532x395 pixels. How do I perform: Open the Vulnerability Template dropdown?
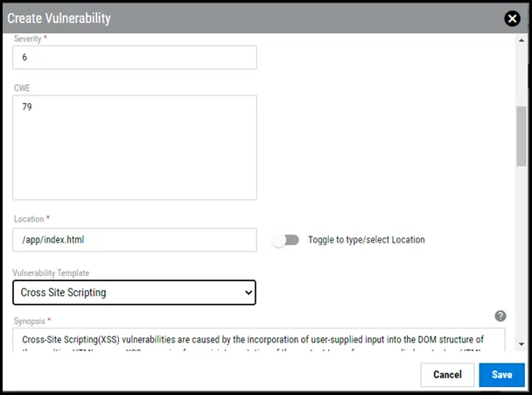[135, 293]
